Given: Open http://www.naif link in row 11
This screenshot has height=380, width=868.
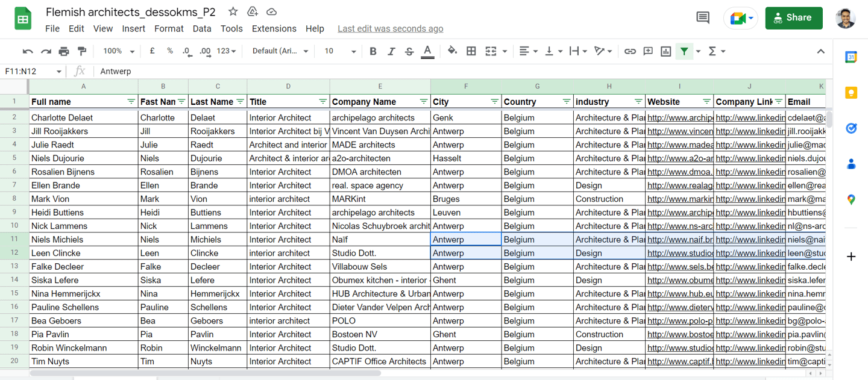Looking at the screenshot, I should [x=680, y=240].
